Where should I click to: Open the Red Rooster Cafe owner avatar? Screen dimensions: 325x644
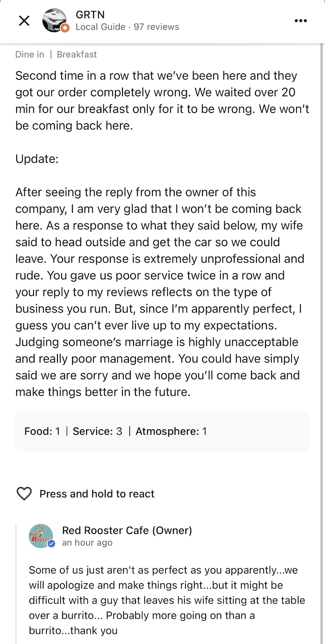pos(41,536)
